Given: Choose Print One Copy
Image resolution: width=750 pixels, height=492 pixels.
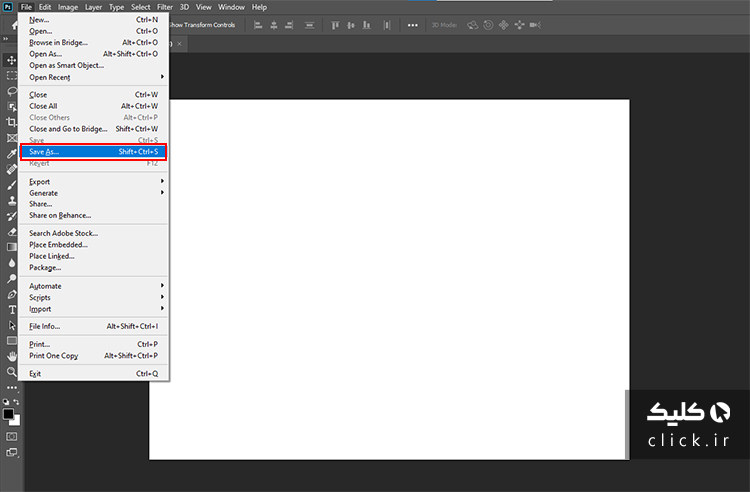Looking at the screenshot, I should click(93, 356).
